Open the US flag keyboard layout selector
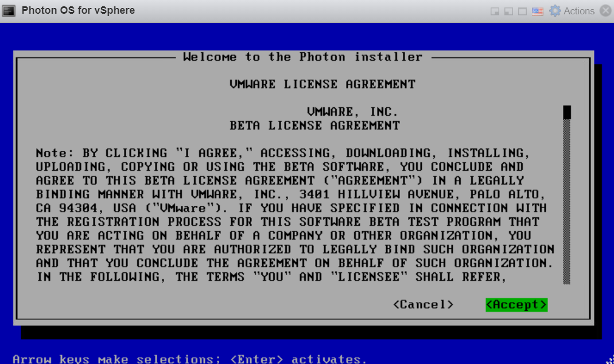Viewport: 614px width, 364px height. point(538,11)
